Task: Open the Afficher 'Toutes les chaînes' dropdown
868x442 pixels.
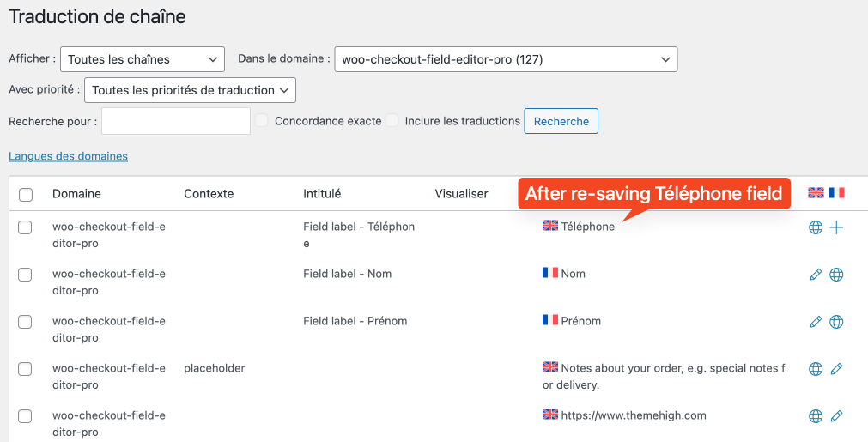Action: point(143,59)
